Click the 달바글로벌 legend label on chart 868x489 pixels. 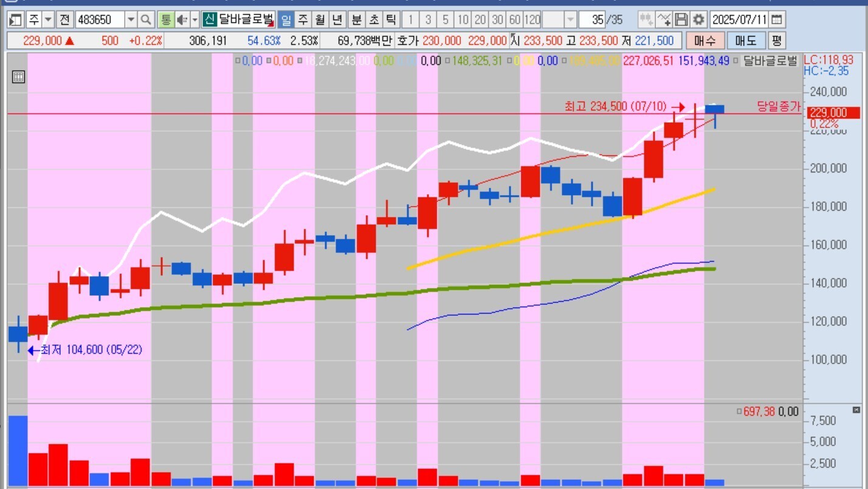770,60
